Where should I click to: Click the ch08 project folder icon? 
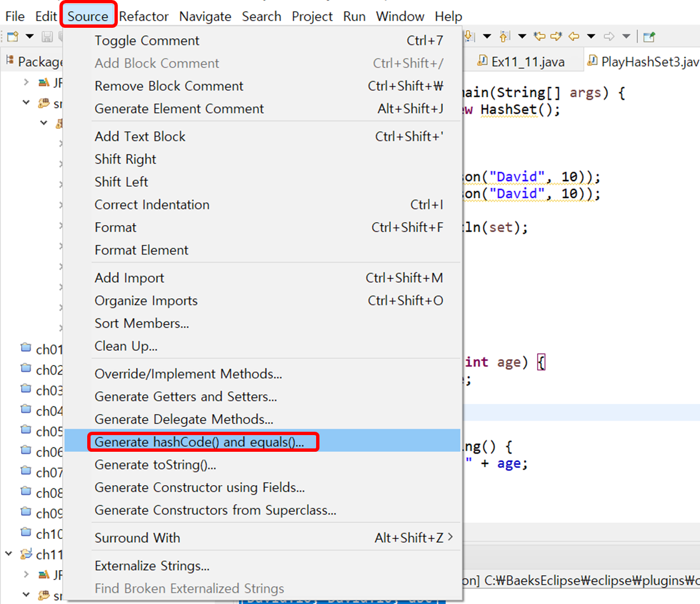click(x=26, y=492)
